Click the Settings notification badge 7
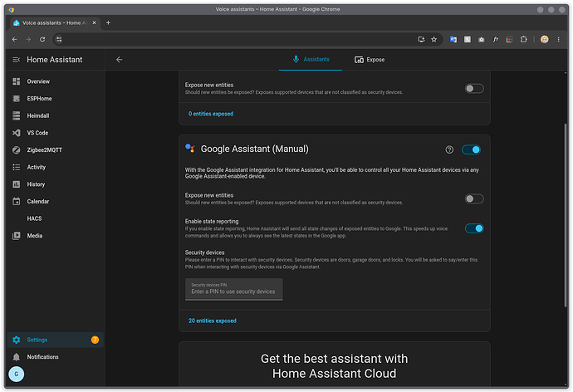This screenshot has width=573, height=392. (95, 340)
